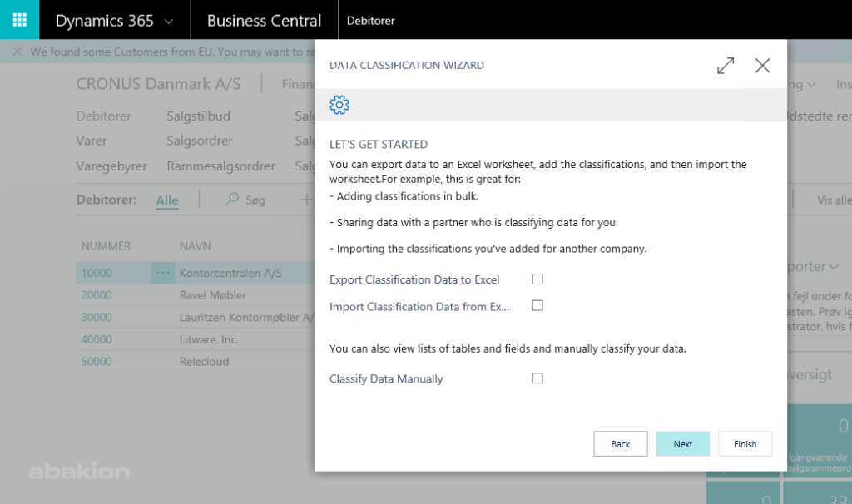This screenshot has width=852, height=504.
Task: Enable Classify Data Manually option
Action: (x=537, y=378)
